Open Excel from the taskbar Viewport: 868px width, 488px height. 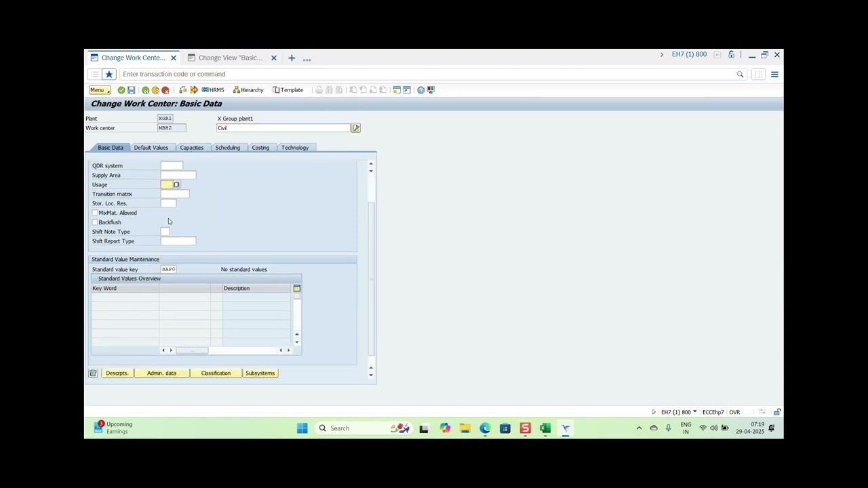coord(545,428)
